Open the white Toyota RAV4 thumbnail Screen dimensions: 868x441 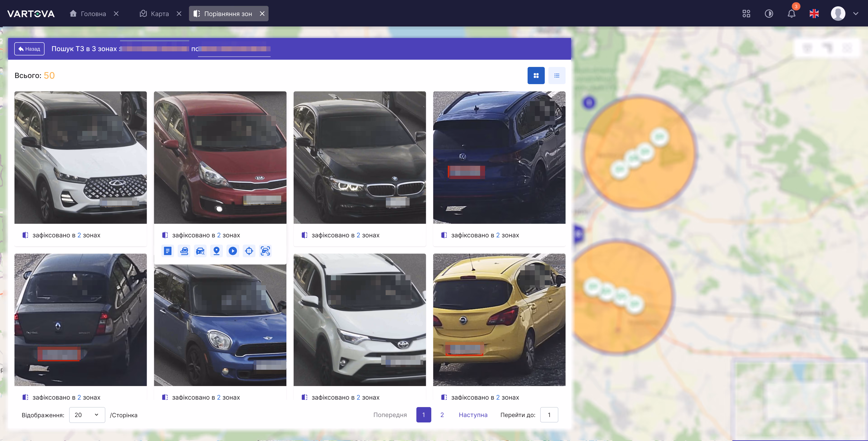(x=360, y=320)
